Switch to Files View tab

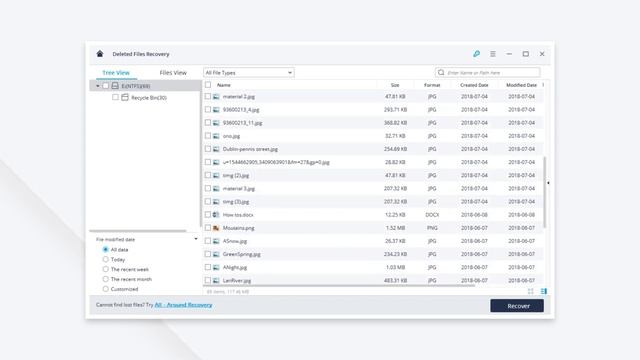[173, 73]
